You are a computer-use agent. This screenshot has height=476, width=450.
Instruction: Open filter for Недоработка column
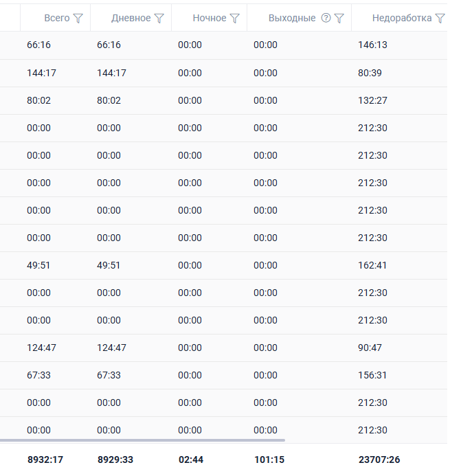point(440,19)
